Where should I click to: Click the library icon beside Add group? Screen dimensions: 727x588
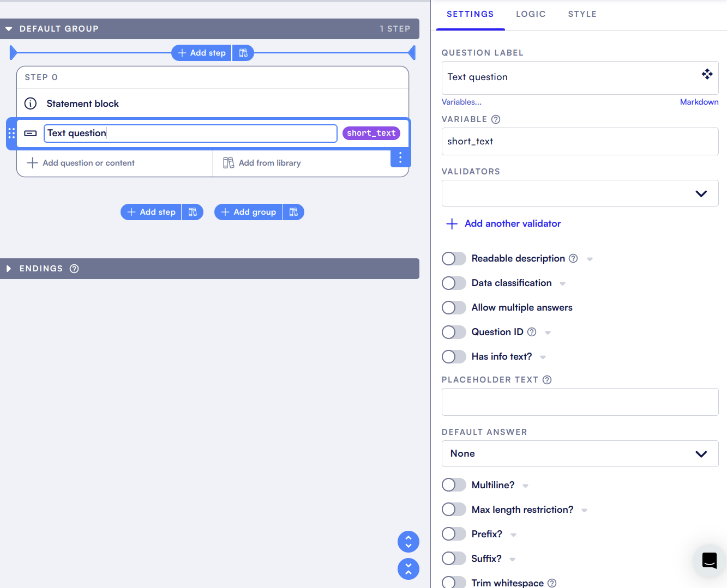293,212
